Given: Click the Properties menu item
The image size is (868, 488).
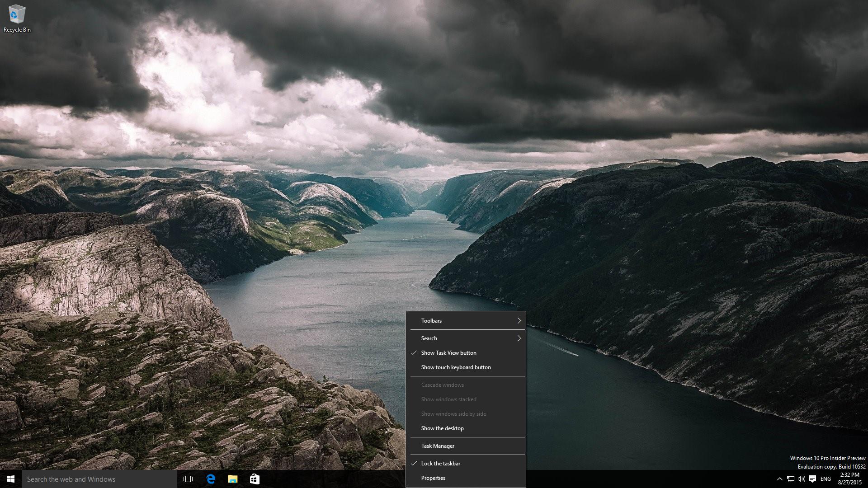Looking at the screenshot, I should click(434, 477).
